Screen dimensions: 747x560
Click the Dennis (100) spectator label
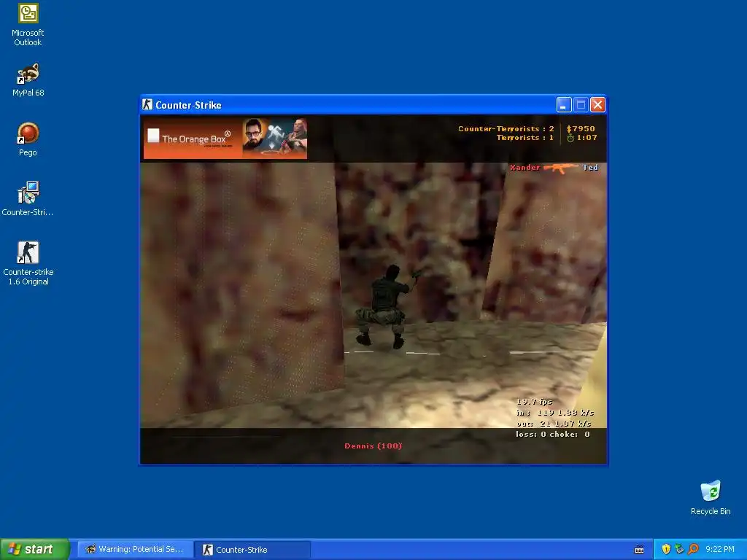pos(373,446)
